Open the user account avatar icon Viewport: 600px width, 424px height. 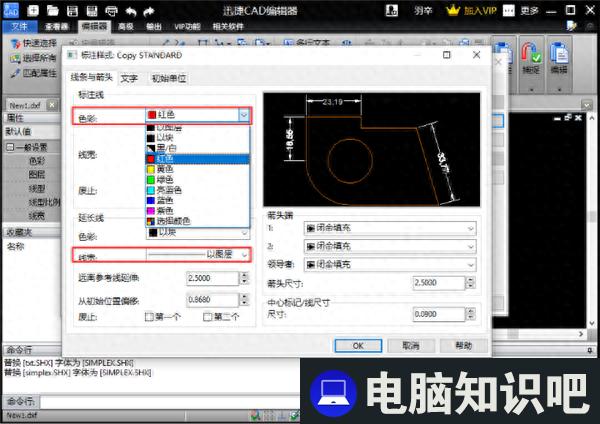[391, 10]
